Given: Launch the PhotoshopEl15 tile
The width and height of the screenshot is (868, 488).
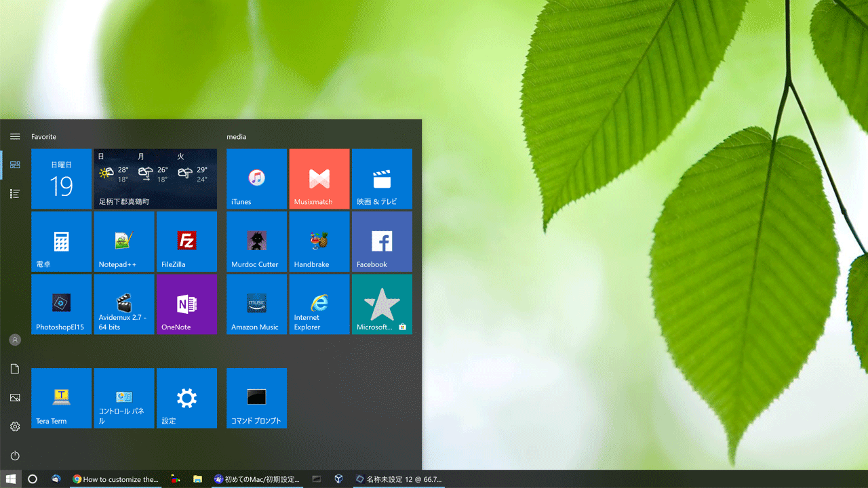Looking at the screenshot, I should coord(61,304).
